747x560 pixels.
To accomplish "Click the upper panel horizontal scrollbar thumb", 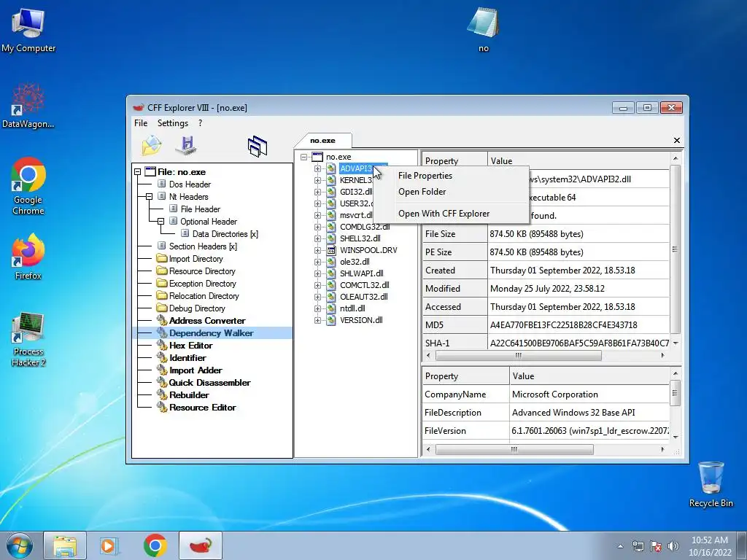I will 519,356.
